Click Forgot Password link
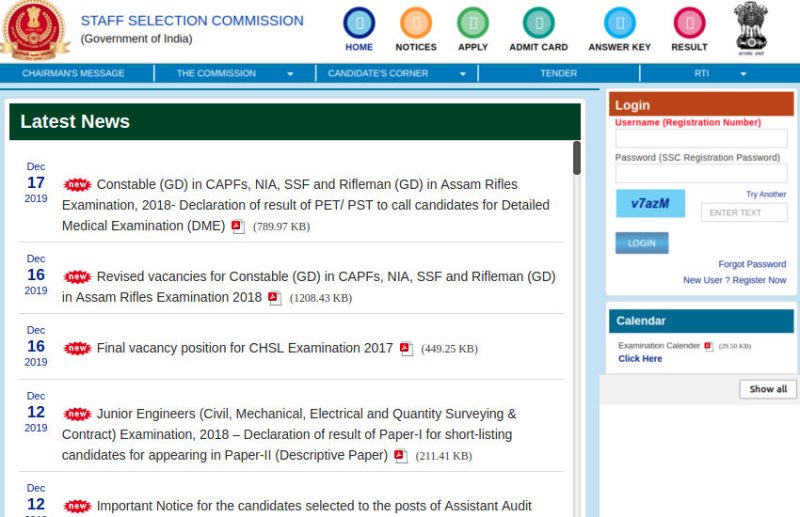 click(x=752, y=264)
